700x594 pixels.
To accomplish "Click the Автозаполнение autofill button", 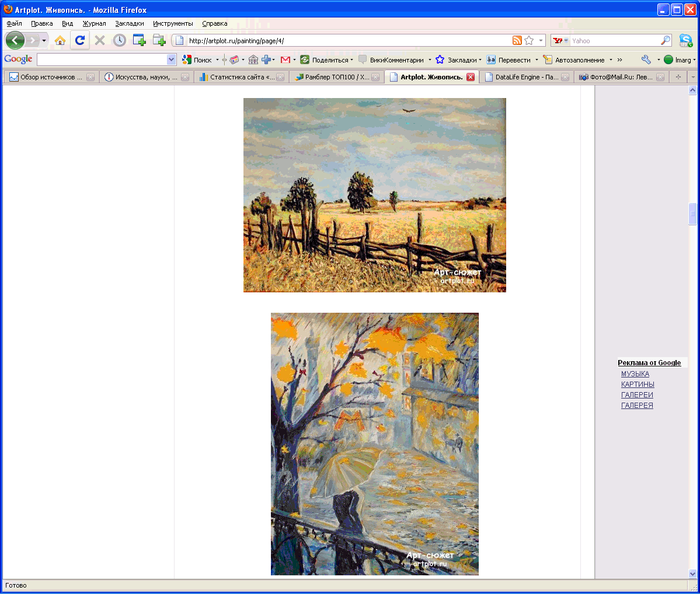I will (x=574, y=60).
